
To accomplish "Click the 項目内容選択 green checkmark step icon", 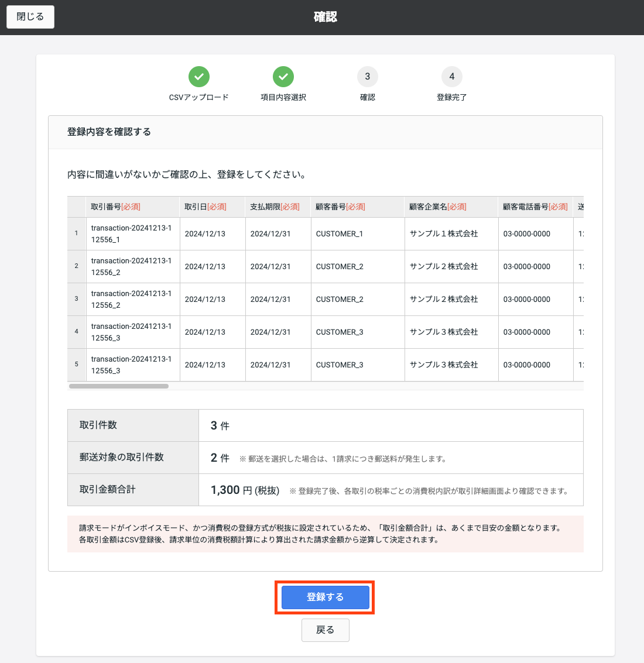I will tap(283, 77).
